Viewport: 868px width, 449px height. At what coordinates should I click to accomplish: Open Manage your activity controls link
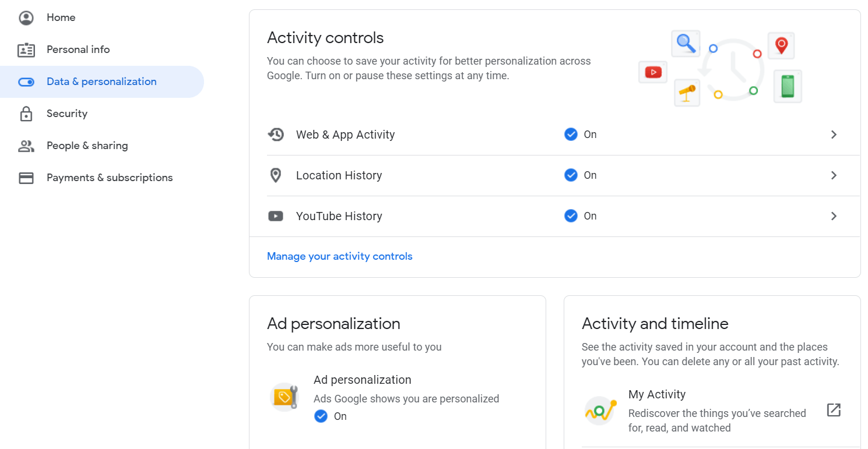tap(339, 256)
